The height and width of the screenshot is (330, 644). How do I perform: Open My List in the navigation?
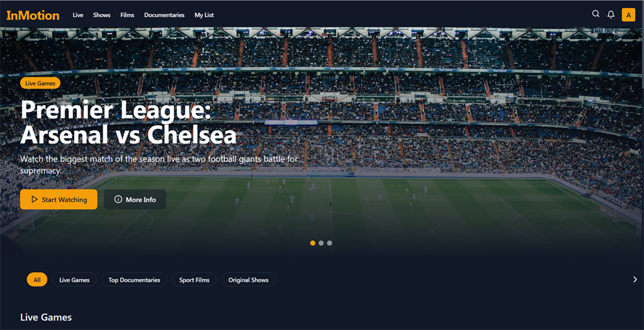tap(204, 15)
